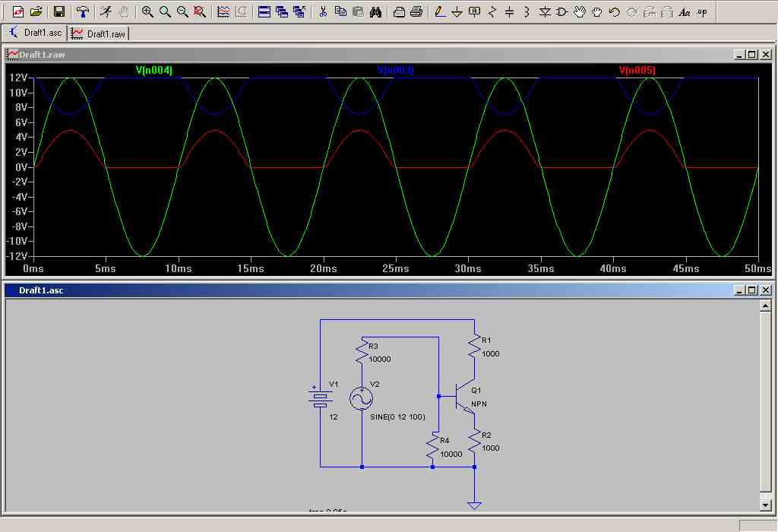Click the R1 resistor label
The width and height of the screenshot is (778, 532).
click(x=486, y=340)
